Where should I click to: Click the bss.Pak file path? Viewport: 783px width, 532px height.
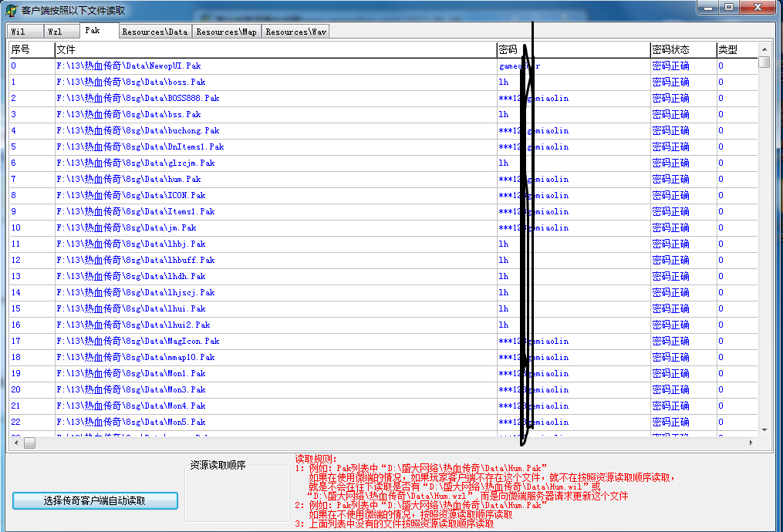point(129,114)
